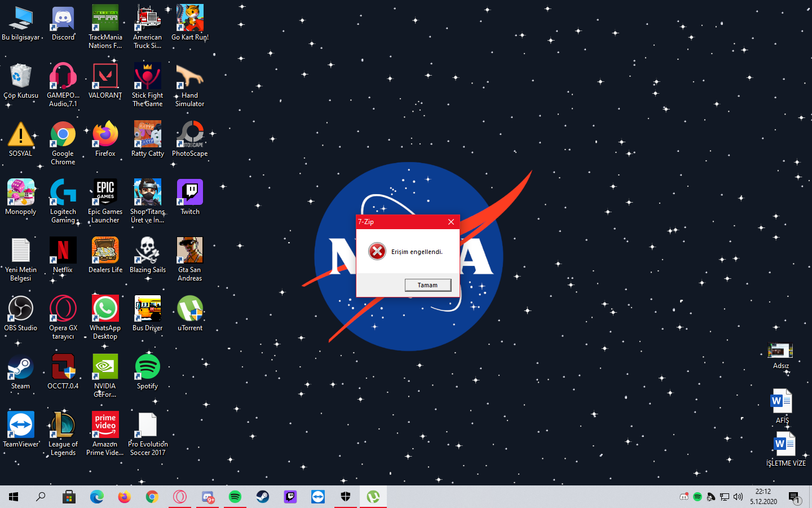Select American Truck Simulator shortcut

(x=148, y=27)
